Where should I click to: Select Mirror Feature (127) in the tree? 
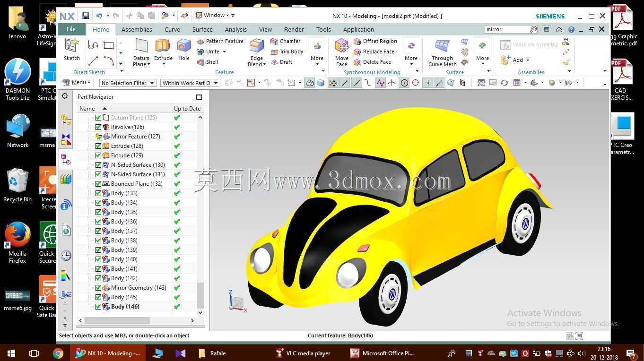pyautogui.click(x=135, y=137)
